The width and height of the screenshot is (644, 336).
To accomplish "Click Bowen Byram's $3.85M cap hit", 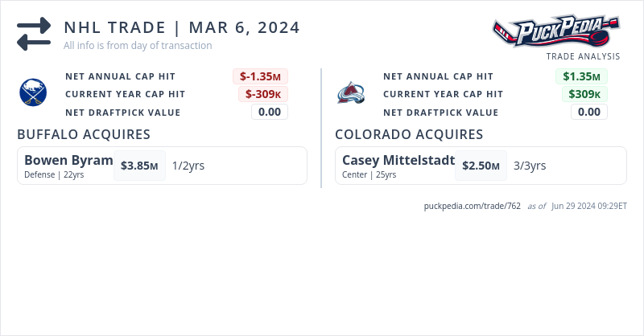I will (x=139, y=166).
